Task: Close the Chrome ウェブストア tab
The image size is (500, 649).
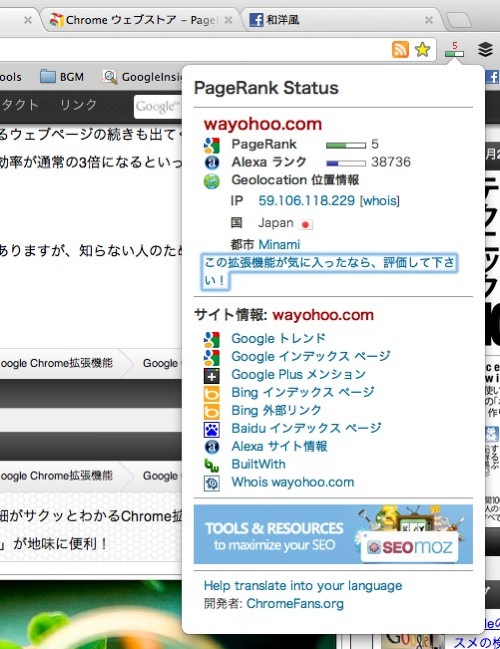Action: click(x=228, y=20)
